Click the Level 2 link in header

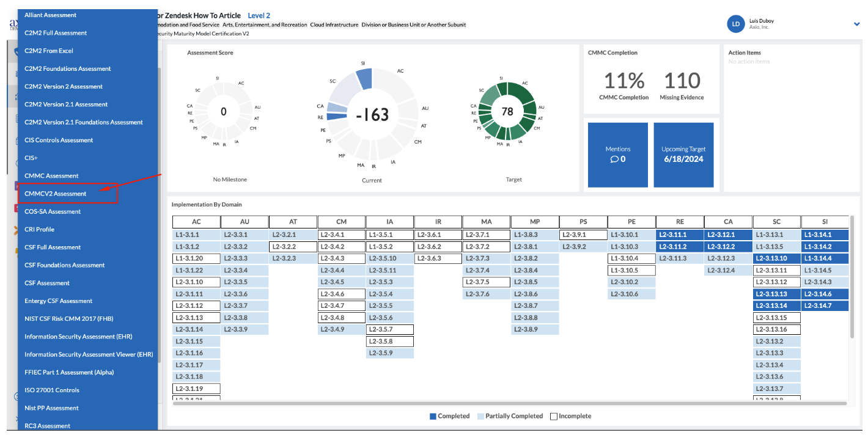click(259, 15)
